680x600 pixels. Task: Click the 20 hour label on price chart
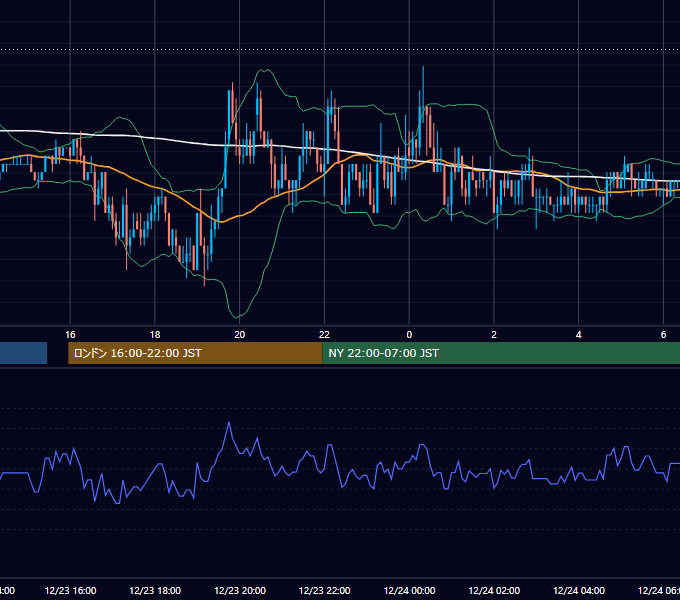[239, 335]
